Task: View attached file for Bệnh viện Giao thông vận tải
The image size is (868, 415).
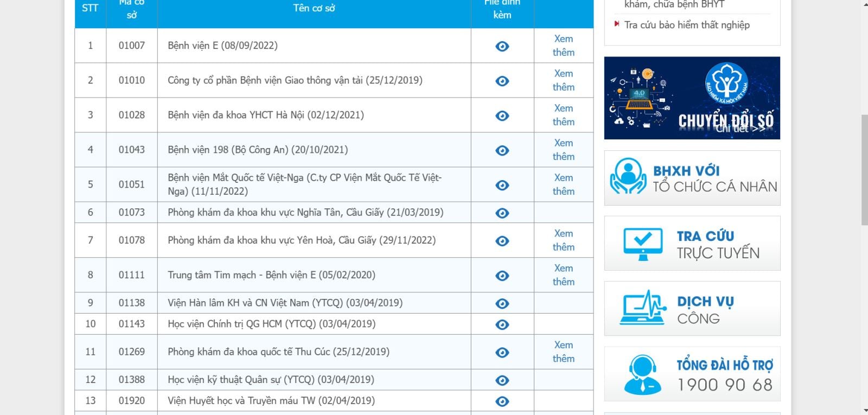Action: click(x=502, y=81)
